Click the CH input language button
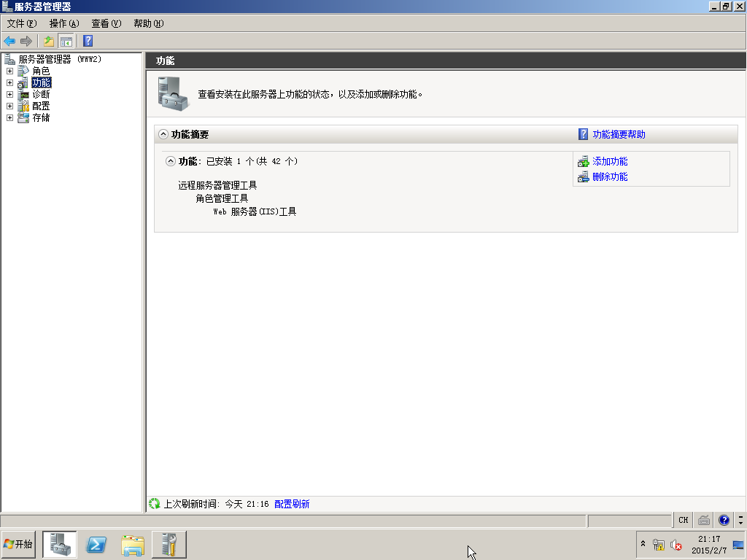 click(x=683, y=520)
